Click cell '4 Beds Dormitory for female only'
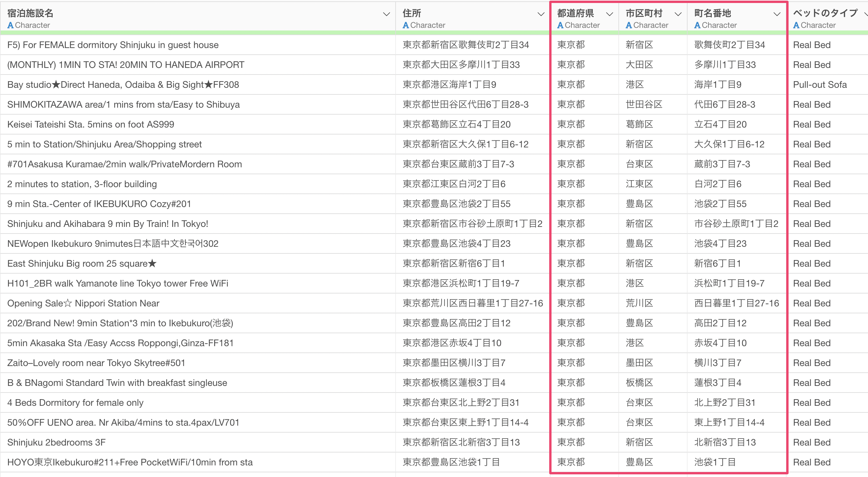 point(198,403)
